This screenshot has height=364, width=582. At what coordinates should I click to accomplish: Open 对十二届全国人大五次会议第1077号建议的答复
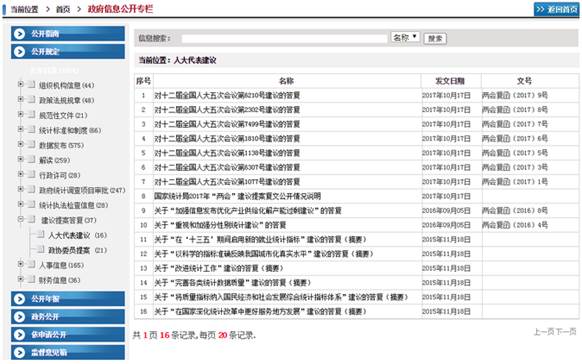(x=227, y=182)
